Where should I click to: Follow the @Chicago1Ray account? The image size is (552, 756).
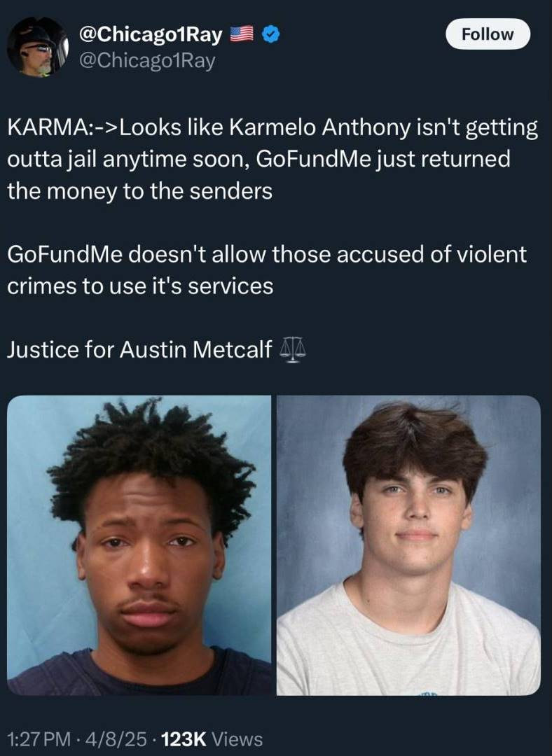488,34
